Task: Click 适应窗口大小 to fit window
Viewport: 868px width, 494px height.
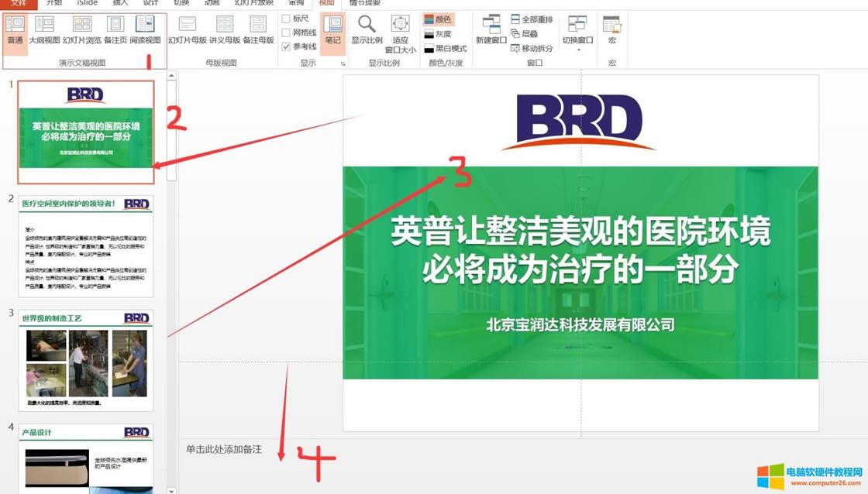Action: 400,34
